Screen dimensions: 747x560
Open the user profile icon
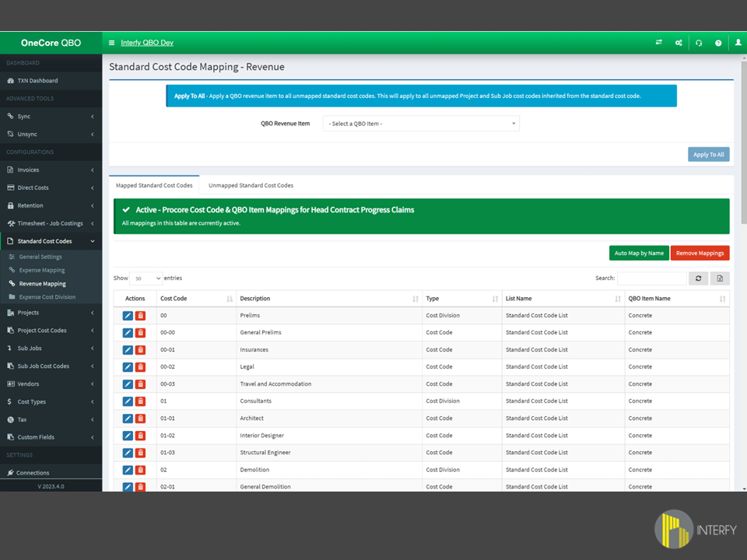click(738, 43)
